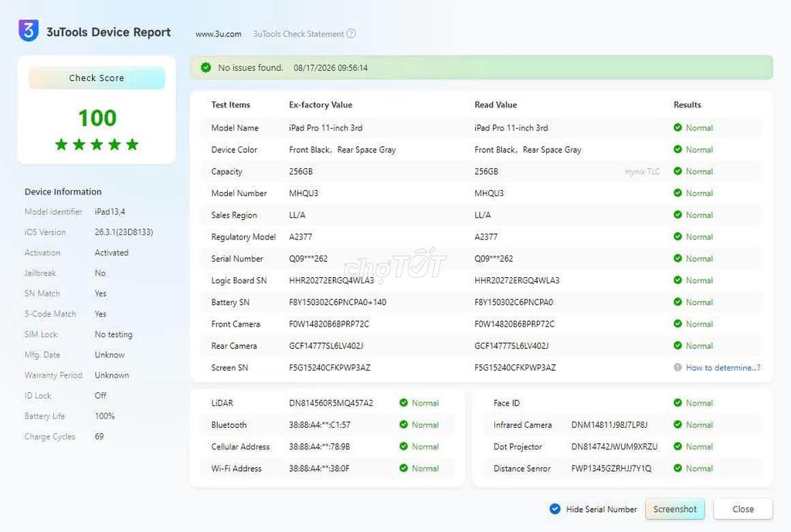Click the Face ID Normal status icon
This screenshot has height=532, width=791.
pos(677,402)
